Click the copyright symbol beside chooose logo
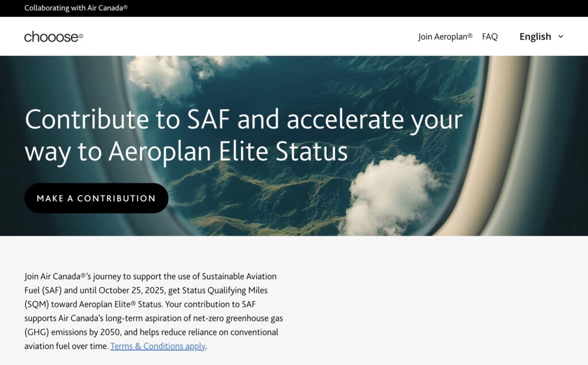Image resolution: width=588 pixels, height=365 pixels. click(x=81, y=36)
